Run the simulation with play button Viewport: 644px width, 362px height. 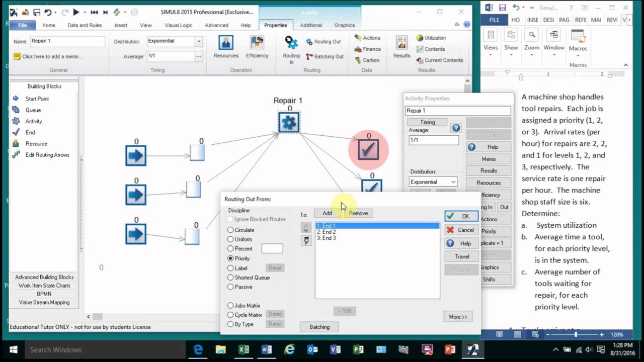(76, 12)
